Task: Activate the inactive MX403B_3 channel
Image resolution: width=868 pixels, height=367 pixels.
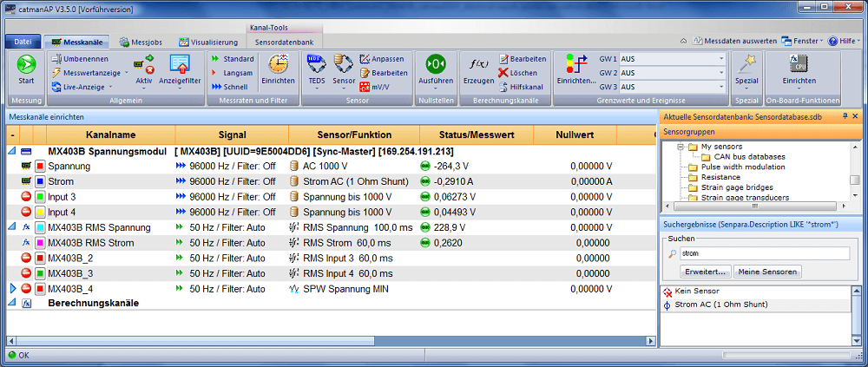Action: pyautogui.click(x=25, y=273)
